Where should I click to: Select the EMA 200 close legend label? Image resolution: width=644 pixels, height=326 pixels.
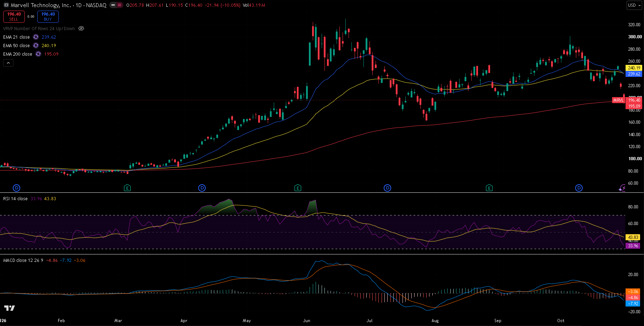[18, 54]
